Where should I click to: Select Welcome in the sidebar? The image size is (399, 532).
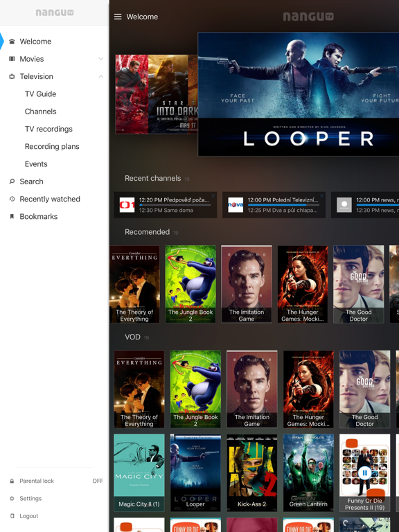tap(35, 42)
